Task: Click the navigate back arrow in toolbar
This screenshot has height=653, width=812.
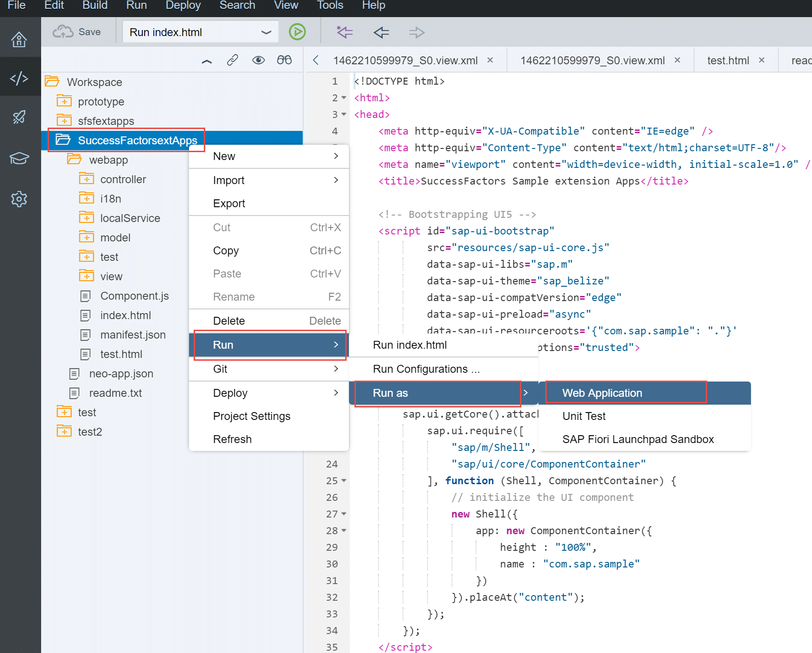Action: [381, 32]
